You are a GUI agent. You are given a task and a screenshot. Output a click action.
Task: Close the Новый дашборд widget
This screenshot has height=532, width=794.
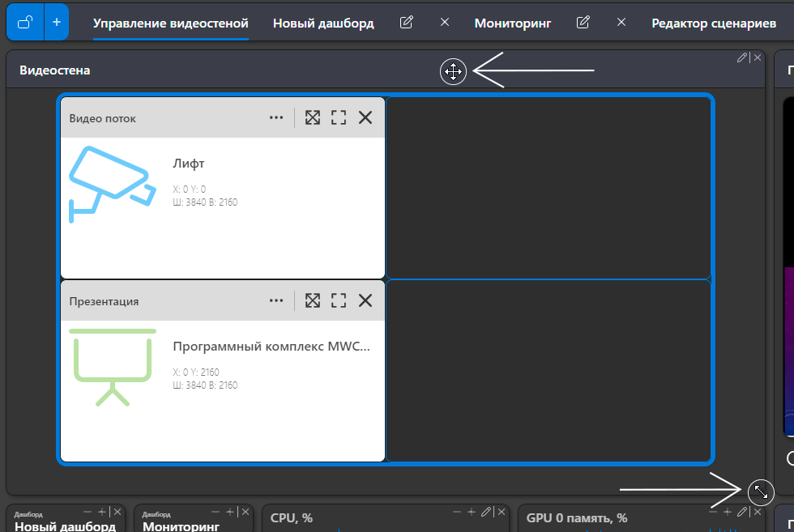(x=117, y=512)
